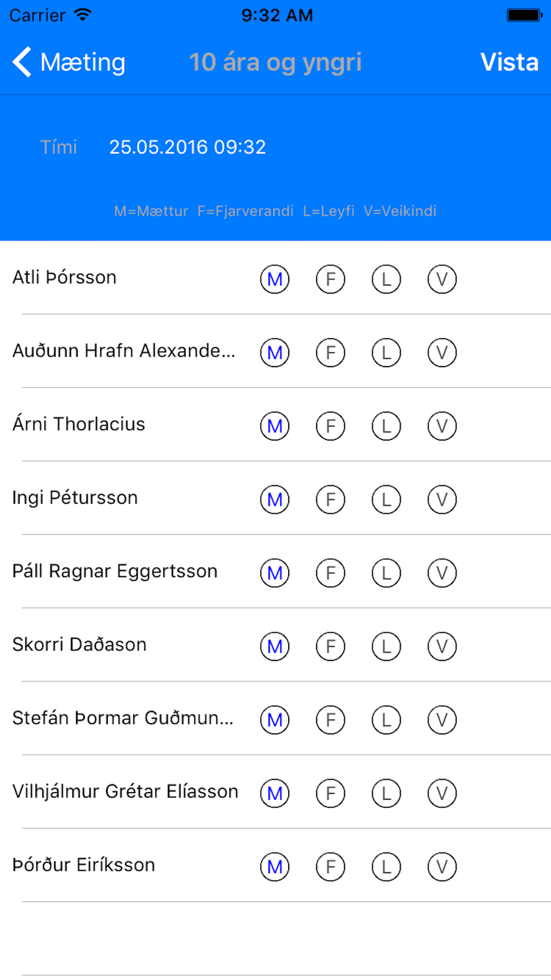Mark Páll Ragnar Eggertsson absent (F)
The width and height of the screenshot is (551, 980).
tap(331, 573)
